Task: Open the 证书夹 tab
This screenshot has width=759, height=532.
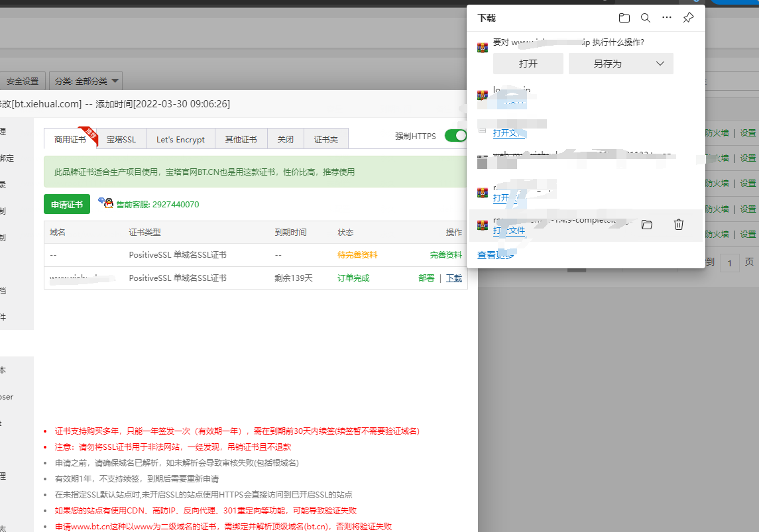Action: coord(325,139)
